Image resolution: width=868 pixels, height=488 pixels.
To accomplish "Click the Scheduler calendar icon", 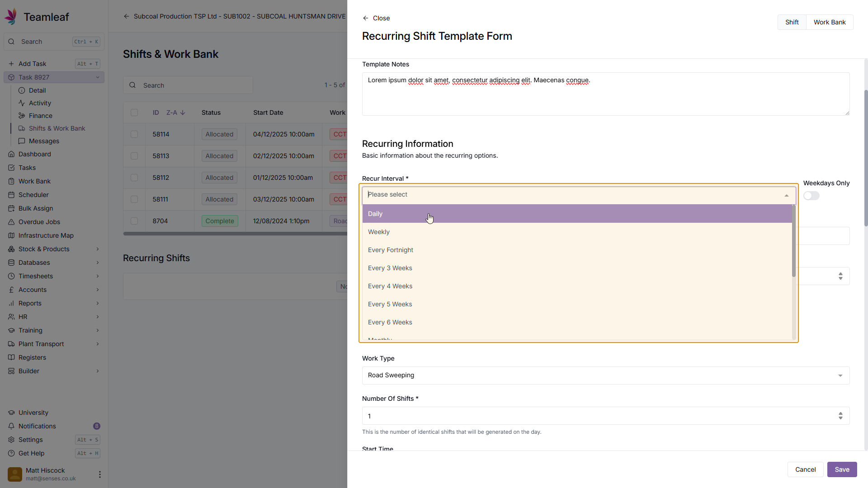I will pos(11,195).
